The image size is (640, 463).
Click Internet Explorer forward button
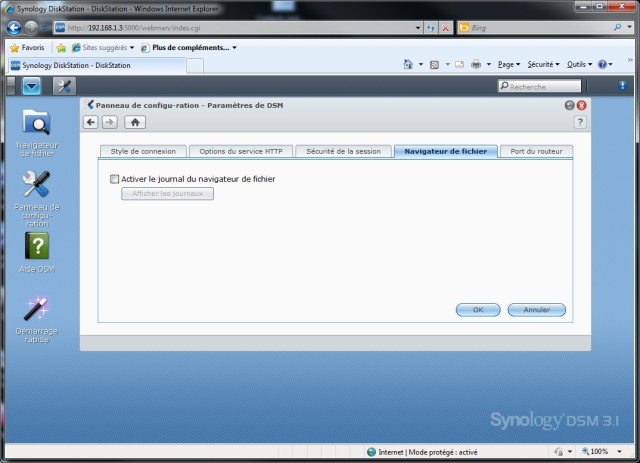[x=31, y=28]
